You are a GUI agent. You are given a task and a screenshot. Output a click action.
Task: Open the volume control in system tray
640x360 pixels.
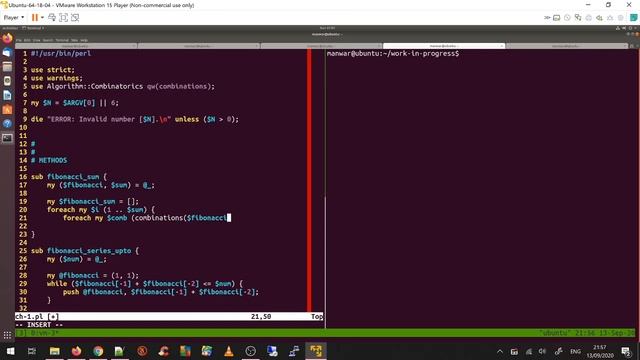(542, 351)
